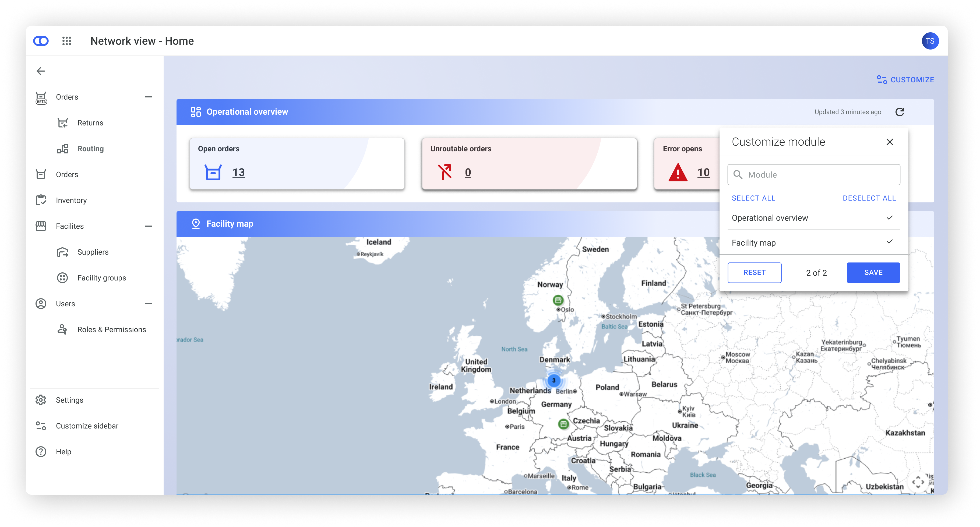Click the Reset button

[x=754, y=272]
